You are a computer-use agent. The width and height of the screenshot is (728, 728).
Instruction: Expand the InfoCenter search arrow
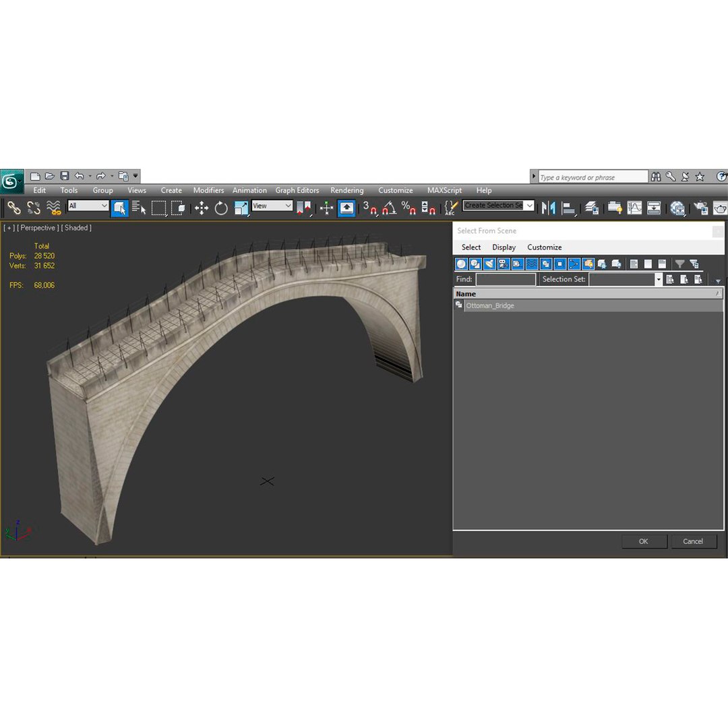point(533,177)
